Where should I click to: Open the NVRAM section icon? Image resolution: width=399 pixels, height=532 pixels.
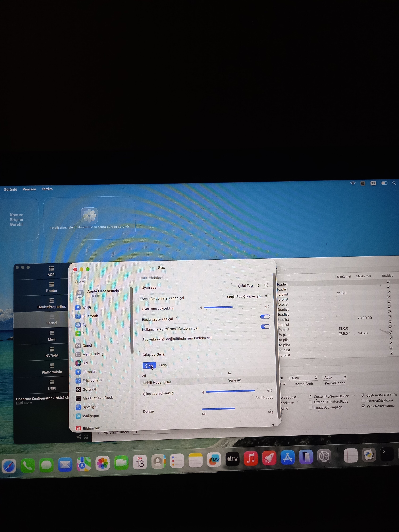(52, 349)
